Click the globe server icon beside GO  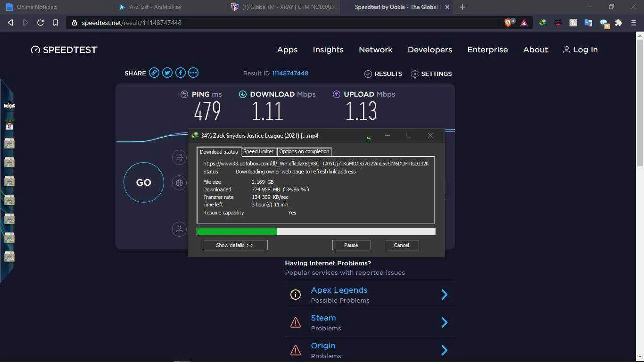pyautogui.click(x=179, y=182)
